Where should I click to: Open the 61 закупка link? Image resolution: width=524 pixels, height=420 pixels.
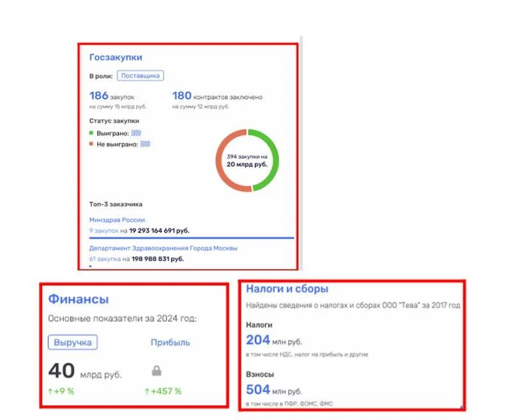click(105, 259)
